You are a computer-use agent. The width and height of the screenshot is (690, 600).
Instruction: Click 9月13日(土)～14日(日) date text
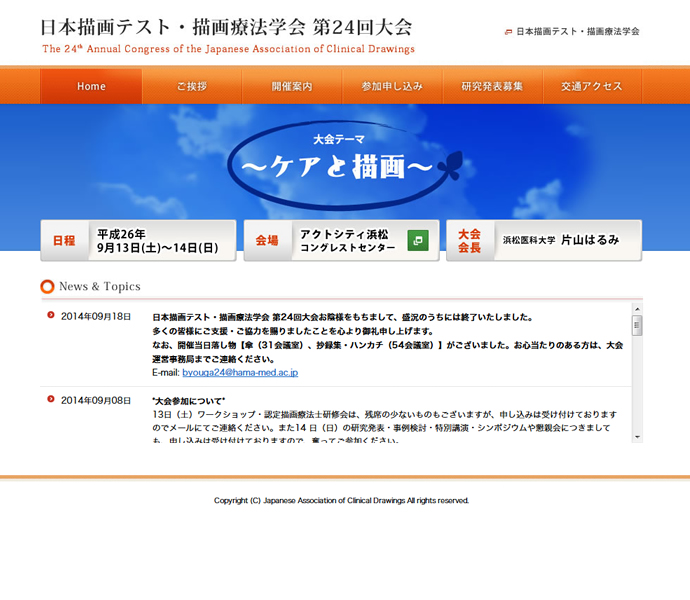click(158, 248)
